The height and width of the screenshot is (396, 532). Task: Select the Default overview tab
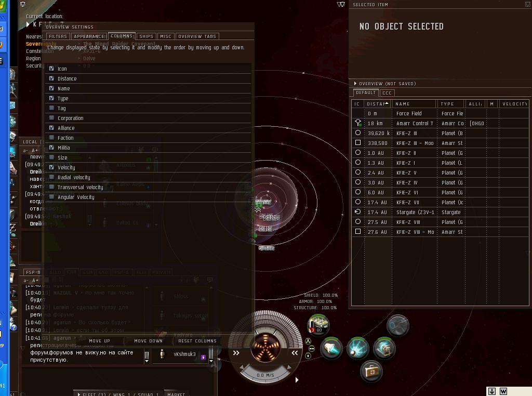[366, 93]
